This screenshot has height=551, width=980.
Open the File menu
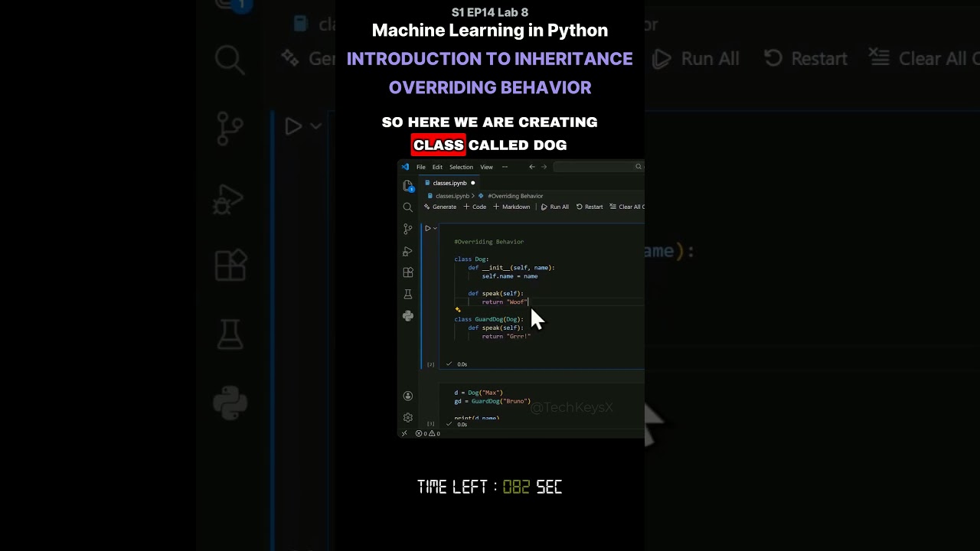point(421,167)
